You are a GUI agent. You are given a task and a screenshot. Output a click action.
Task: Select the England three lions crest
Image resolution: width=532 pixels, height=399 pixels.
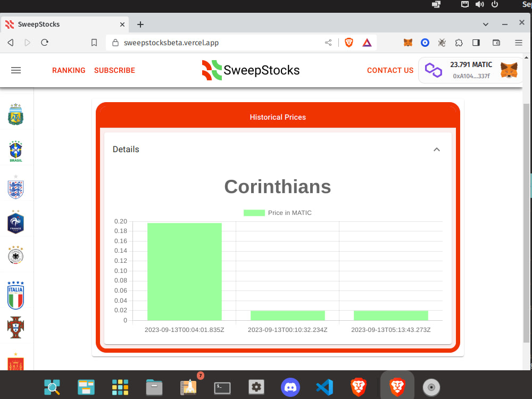click(x=15, y=187)
